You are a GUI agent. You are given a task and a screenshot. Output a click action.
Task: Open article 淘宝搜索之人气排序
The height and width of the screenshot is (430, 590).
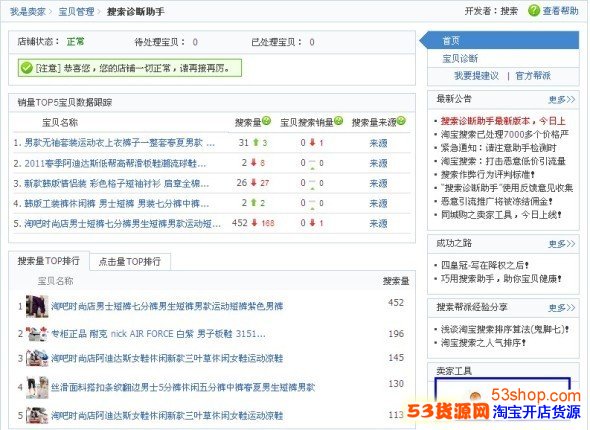point(484,343)
